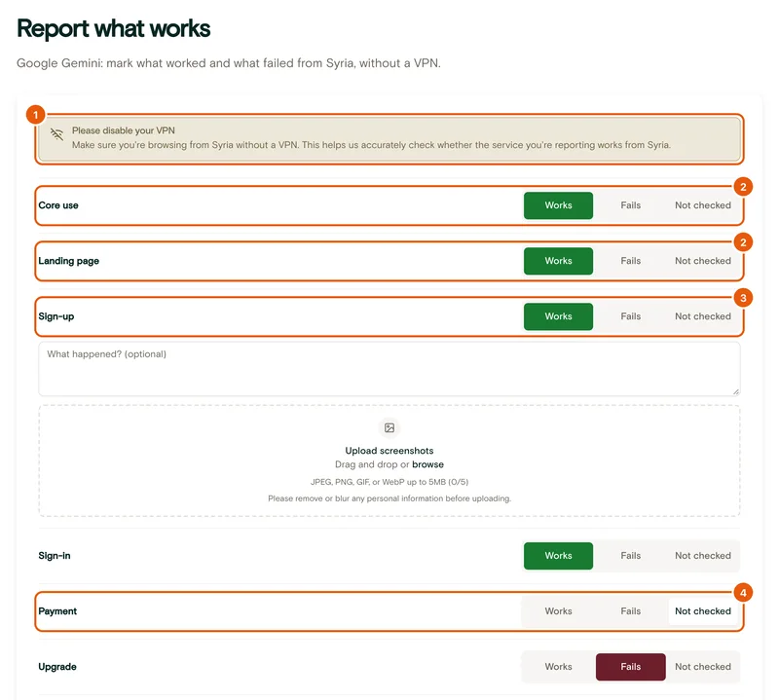Image resolution: width=779 pixels, height=700 pixels.
Task: Select Works for Sign-up
Action: [x=558, y=316]
